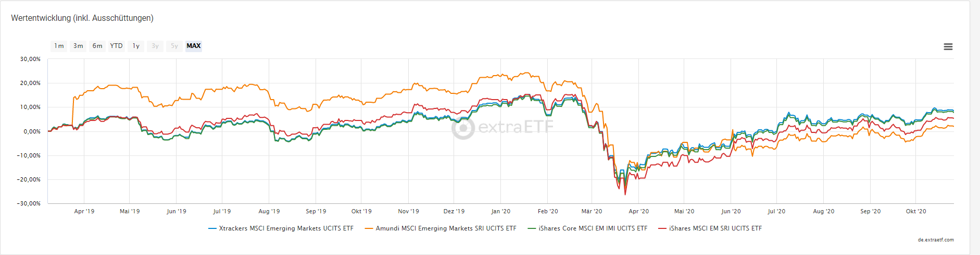The height and width of the screenshot is (255, 980).
Task: Click the Wertentwicklung chart title
Action: tap(82, 18)
